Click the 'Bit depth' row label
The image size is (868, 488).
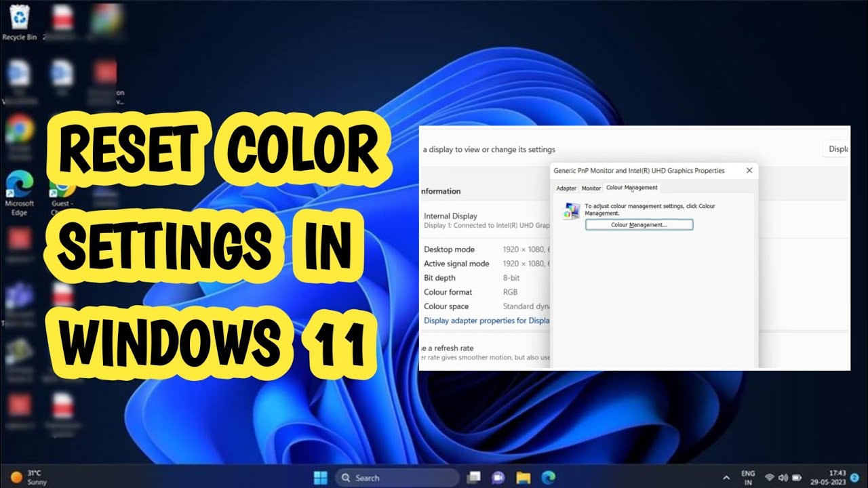439,278
